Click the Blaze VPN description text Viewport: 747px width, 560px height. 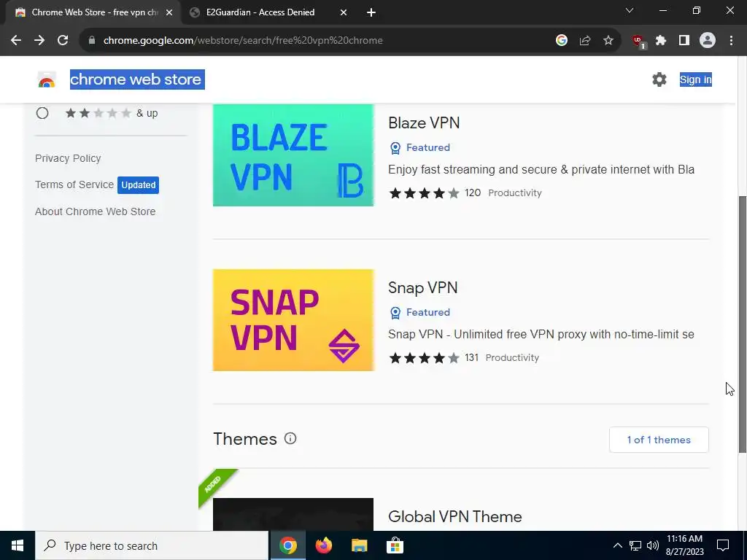(x=541, y=169)
